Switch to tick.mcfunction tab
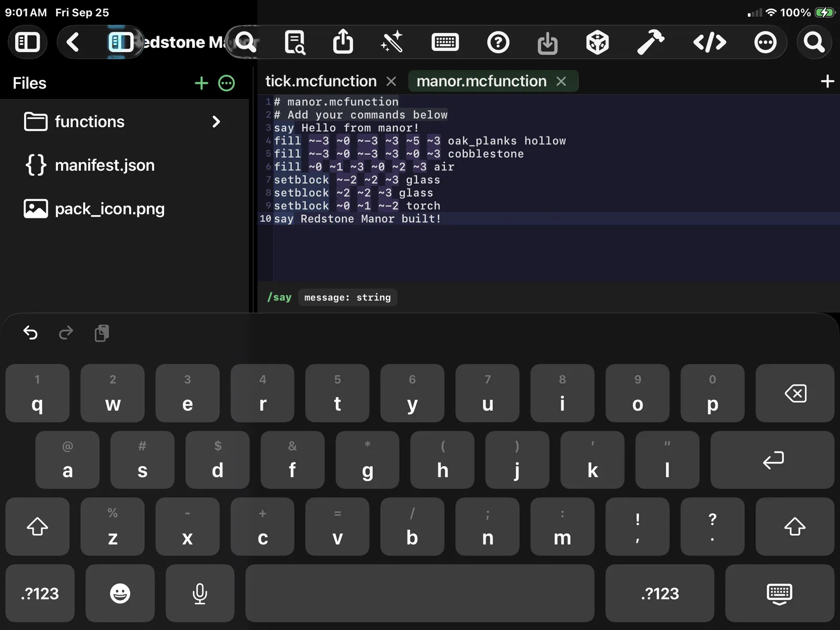The height and width of the screenshot is (630, 840). [x=321, y=81]
